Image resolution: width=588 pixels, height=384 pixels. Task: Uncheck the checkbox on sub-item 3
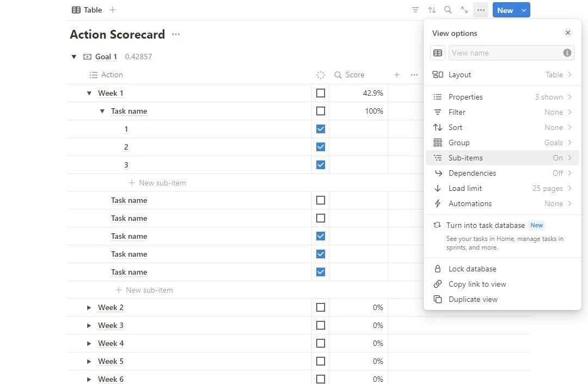pyautogui.click(x=321, y=164)
